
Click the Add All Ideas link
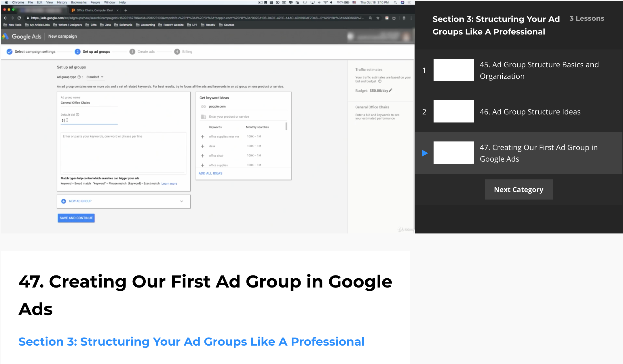tap(210, 173)
